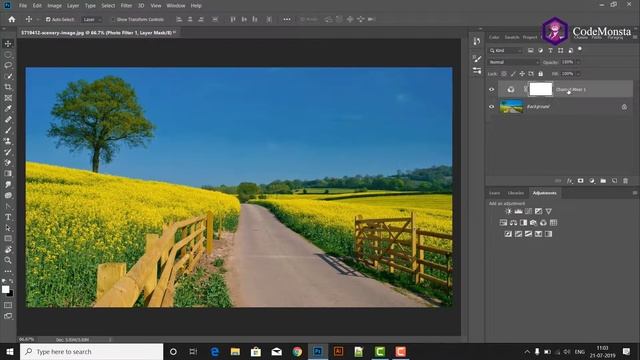Click the Type here to search box
This screenshot has height=360, width=640.
(91, 351)
